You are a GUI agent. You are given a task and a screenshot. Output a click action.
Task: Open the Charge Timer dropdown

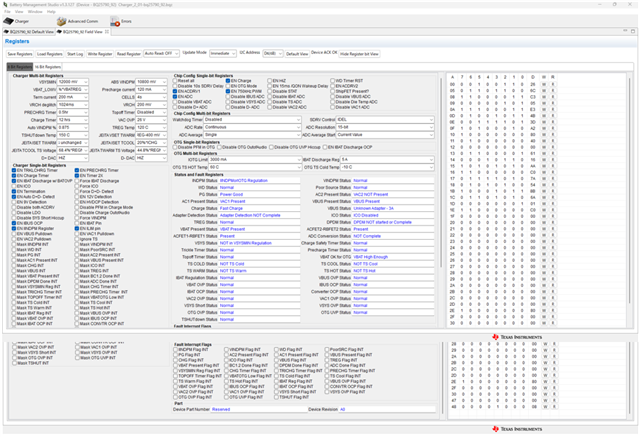73,120
